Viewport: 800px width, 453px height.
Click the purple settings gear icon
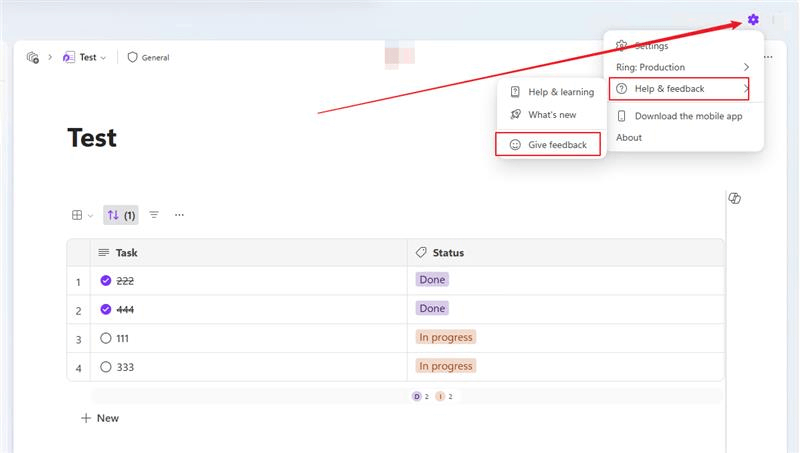pyautogui.click(x=753, y=19)
